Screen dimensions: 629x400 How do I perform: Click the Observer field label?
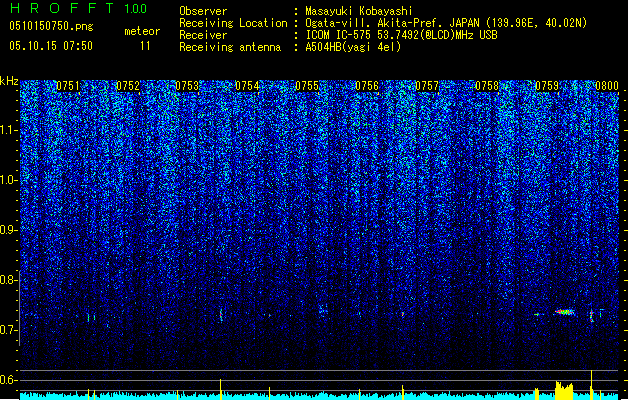click(203, 11)
